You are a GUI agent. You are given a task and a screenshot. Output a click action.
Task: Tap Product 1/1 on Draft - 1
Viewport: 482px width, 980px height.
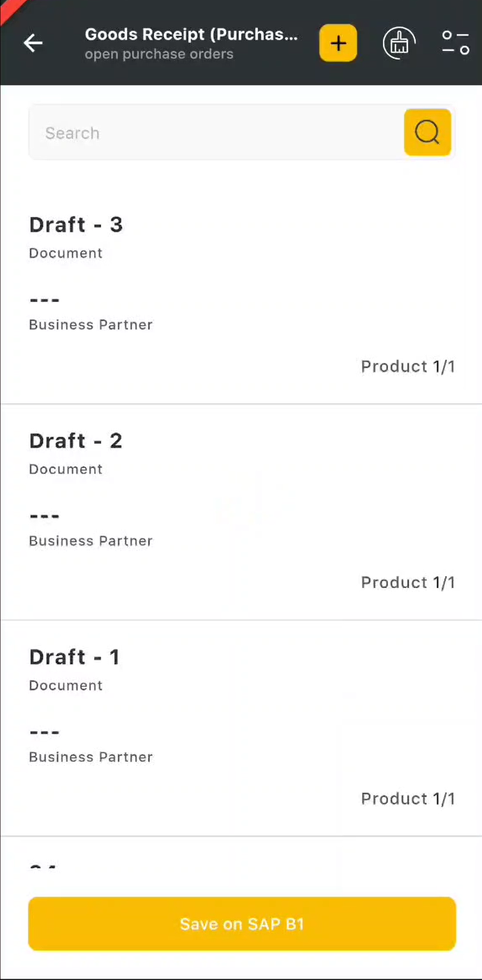(x=407, y=799)
